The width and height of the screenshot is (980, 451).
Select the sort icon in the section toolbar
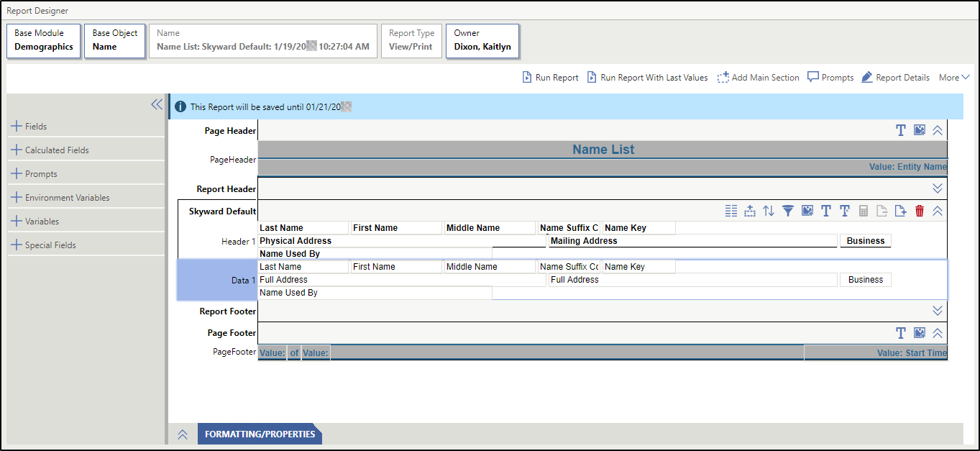tap(769, 211)
